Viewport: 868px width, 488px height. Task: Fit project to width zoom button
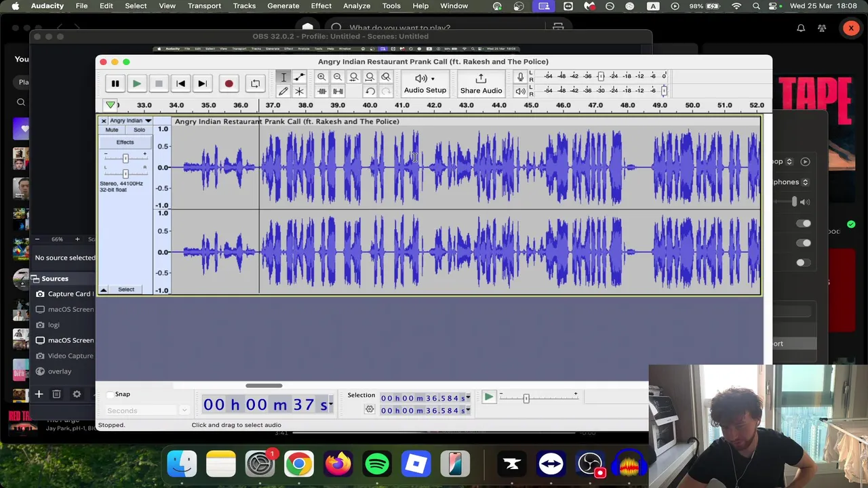pos(370,77)
